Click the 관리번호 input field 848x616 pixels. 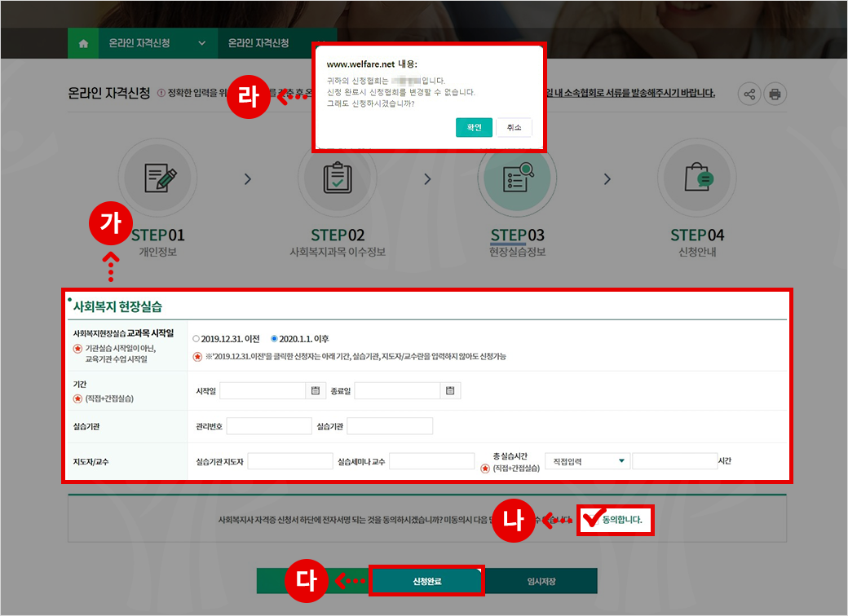click(x=269, y=426)
